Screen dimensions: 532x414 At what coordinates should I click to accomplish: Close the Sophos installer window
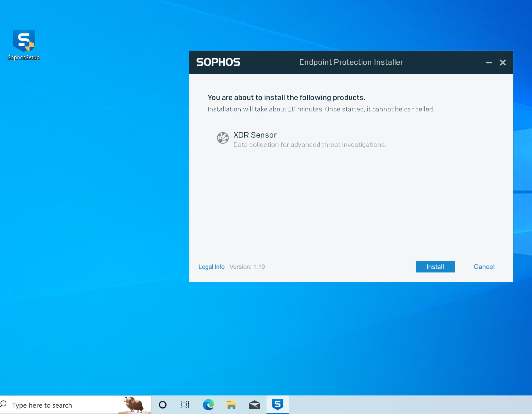pyautogui.click(x=502, y=62)
